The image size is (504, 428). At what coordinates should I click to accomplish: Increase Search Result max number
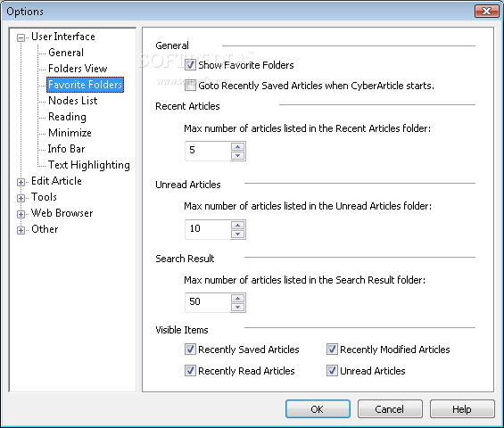pos(238,299)
